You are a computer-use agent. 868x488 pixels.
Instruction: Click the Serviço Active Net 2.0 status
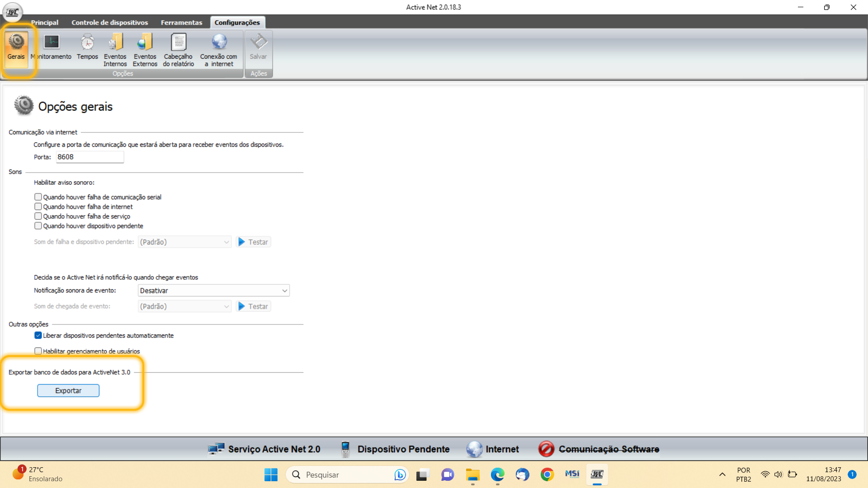264,449
